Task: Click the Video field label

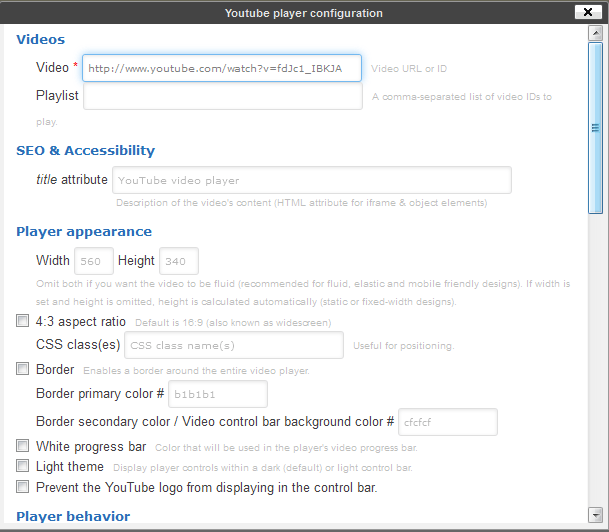Action: click(x=52, y=68)
